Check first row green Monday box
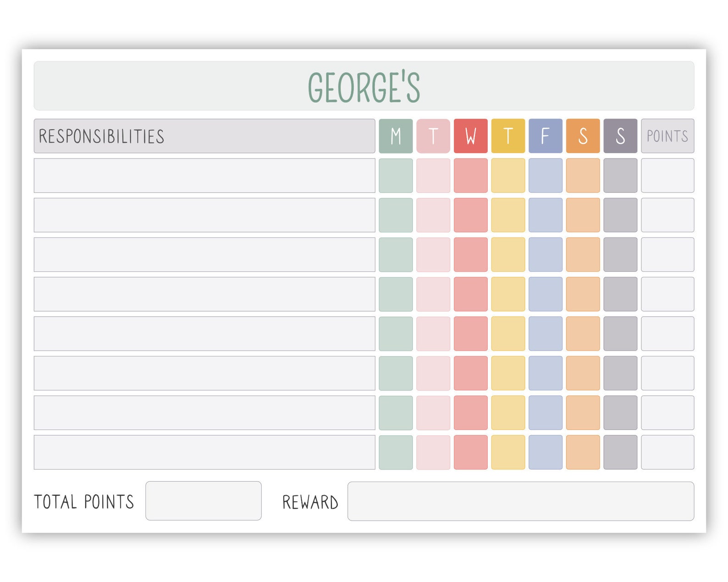Image resolution: width=728 pixels, height=582 pixels. coord(396,176)
